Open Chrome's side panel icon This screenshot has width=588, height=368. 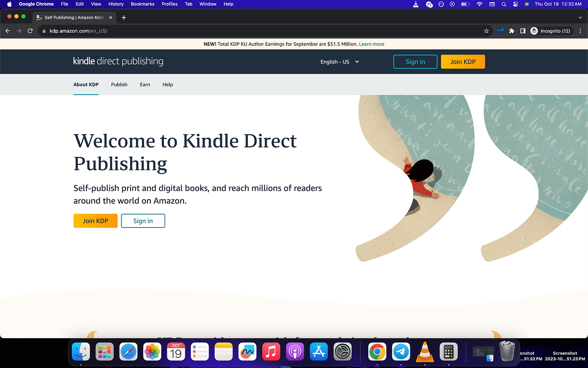click(x=523, y=31)
